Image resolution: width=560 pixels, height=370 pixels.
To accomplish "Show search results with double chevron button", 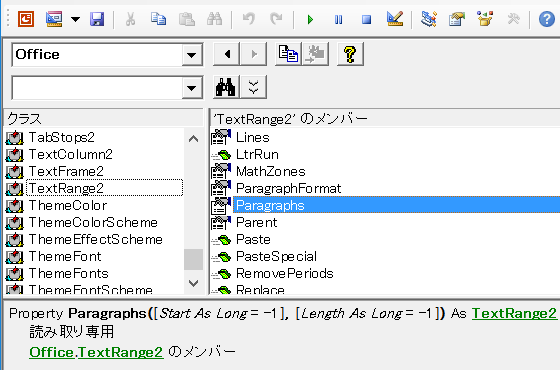I will point(254,87).
